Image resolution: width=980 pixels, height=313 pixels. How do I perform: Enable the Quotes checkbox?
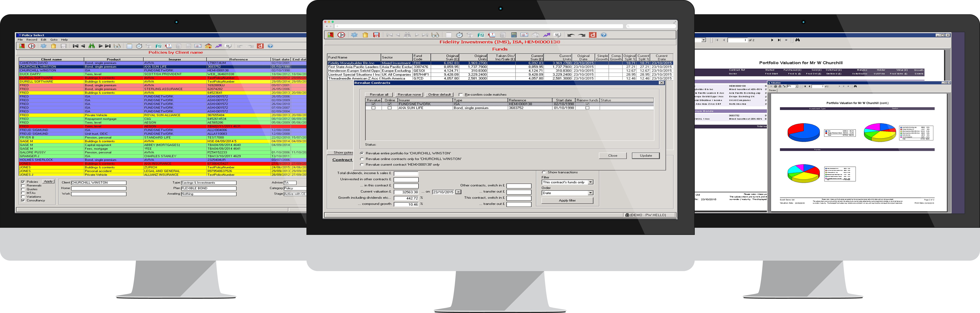(x=23, y=189)
